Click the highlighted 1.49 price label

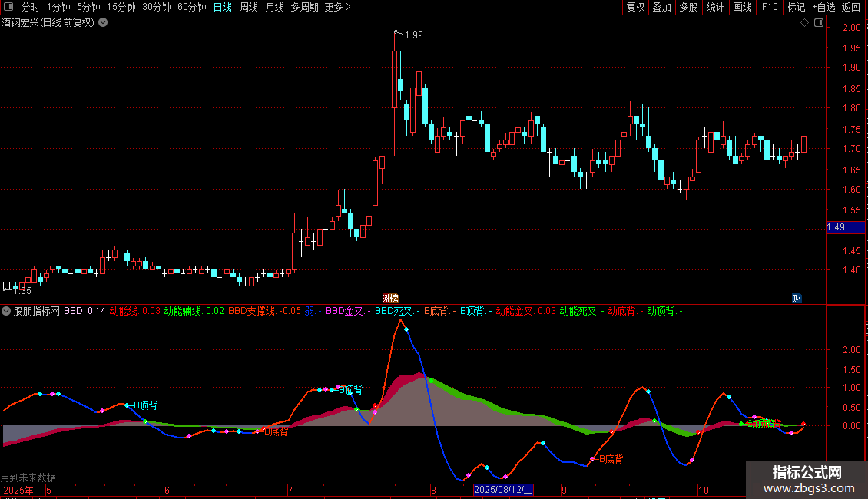(x=845, y=227)
